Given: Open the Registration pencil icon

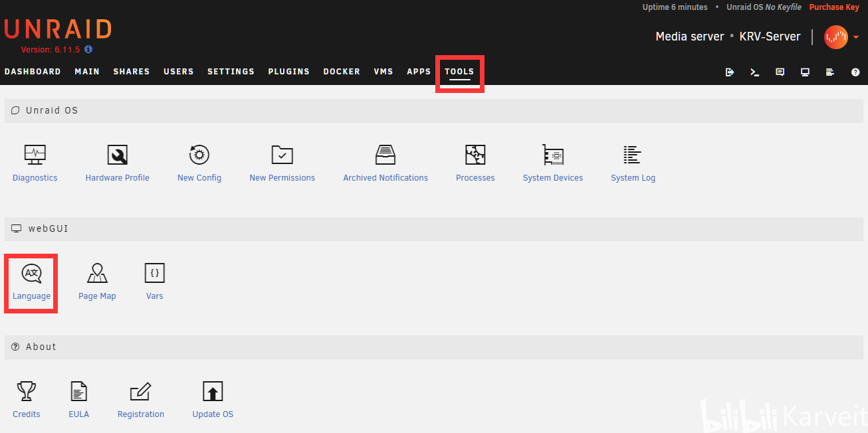Looking at the screenshot, I should point(141,391).
